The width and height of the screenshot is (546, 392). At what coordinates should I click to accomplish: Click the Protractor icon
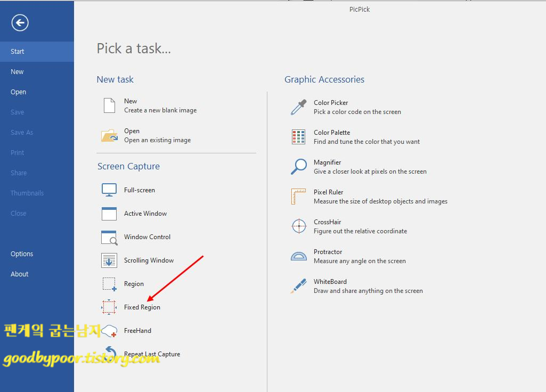(x=299, y=256)
